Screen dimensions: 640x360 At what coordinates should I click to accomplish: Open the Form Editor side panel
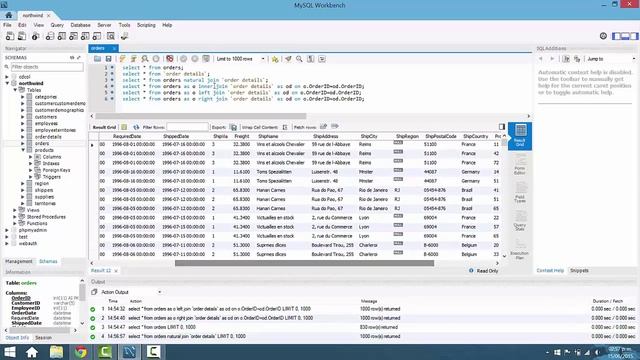pyautogui.click(x=520, y=164)
